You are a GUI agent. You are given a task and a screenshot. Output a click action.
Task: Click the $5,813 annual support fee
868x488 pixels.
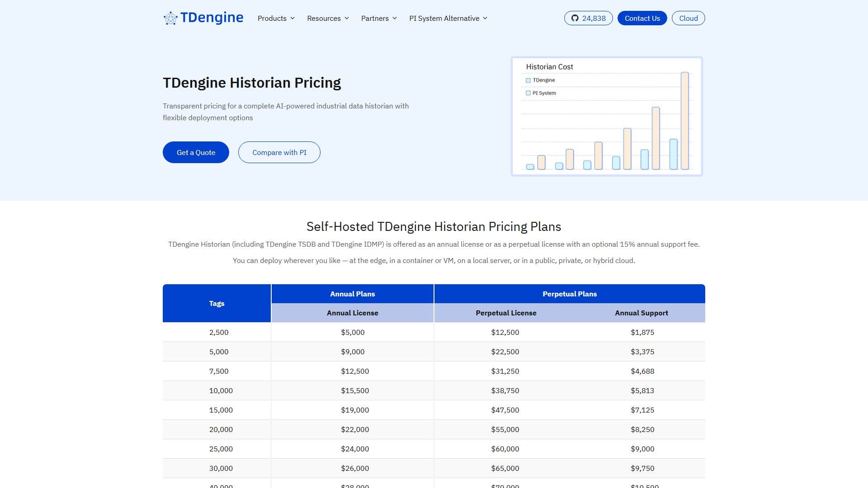(642, 390)
